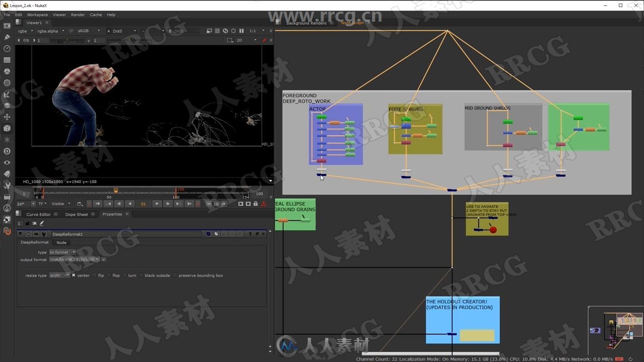Click the current frame field showing 55
This screenshot has height=362, width=644.
pos(143,204)
